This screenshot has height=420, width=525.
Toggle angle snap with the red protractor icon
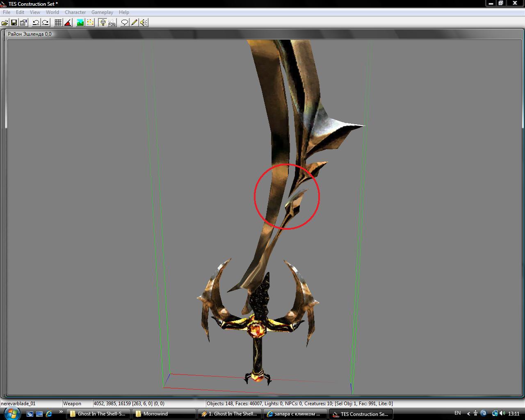[68, 23]
